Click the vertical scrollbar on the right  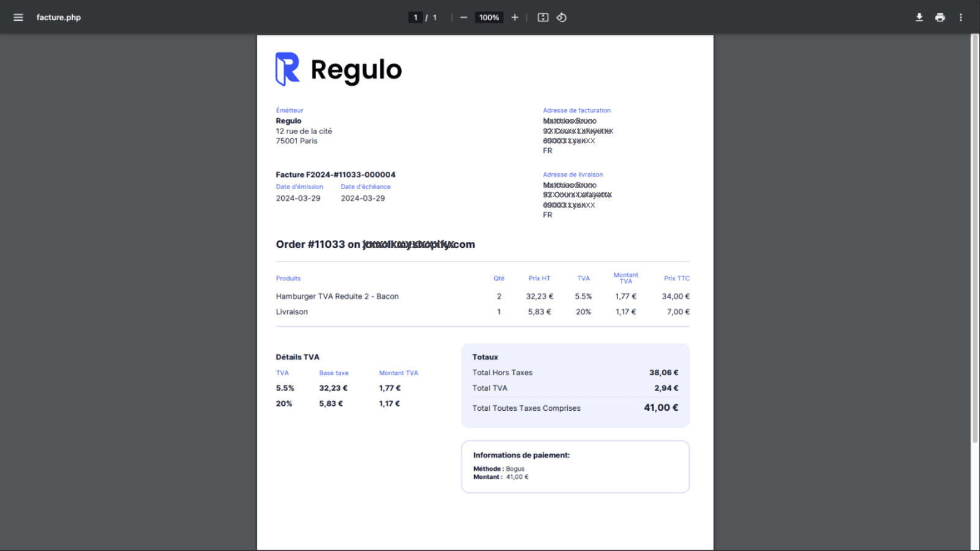[974, 239]
